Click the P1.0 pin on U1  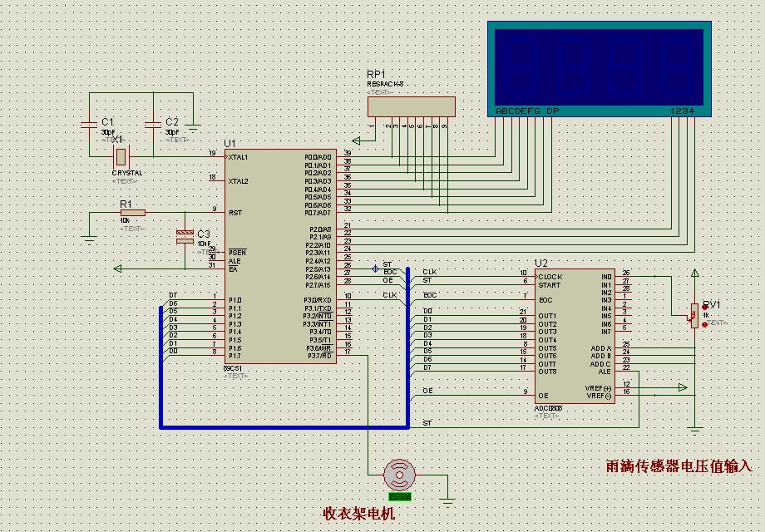tap(235, 300)
